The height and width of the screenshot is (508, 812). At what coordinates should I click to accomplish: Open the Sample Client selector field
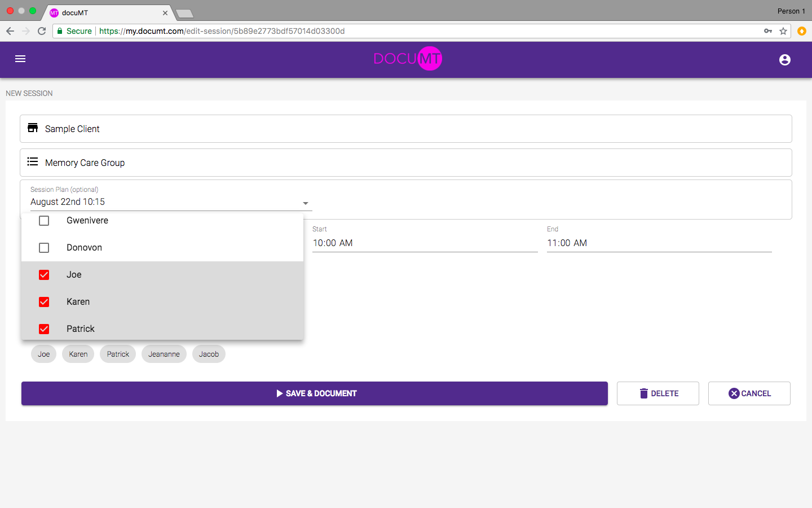click(x=405, y=129)
